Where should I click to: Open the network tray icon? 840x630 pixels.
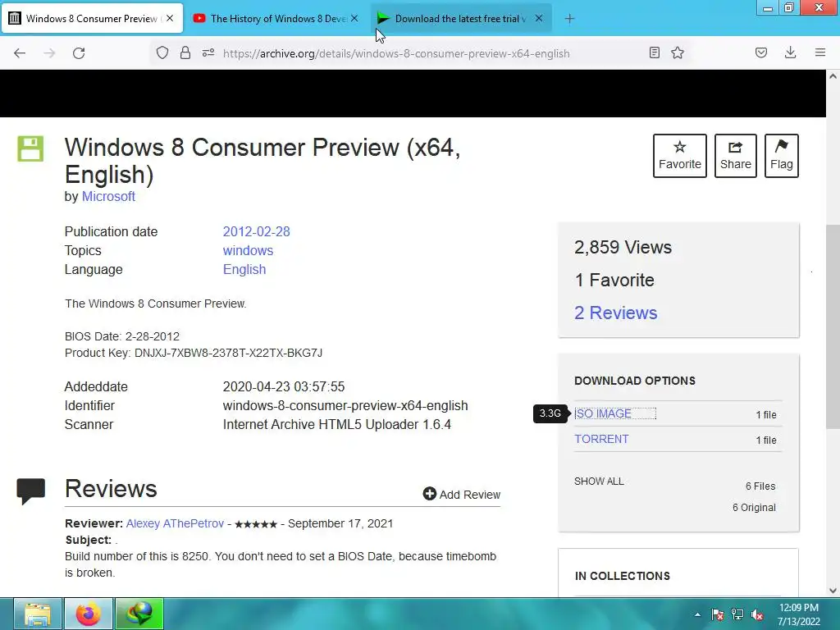coord(737,614)
